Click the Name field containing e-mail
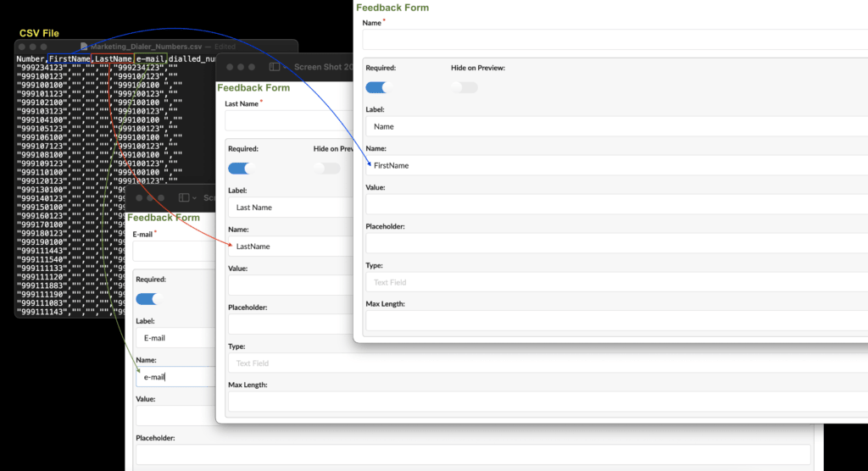The height and width of the screenshot is (471, 868). click(175, 377)
